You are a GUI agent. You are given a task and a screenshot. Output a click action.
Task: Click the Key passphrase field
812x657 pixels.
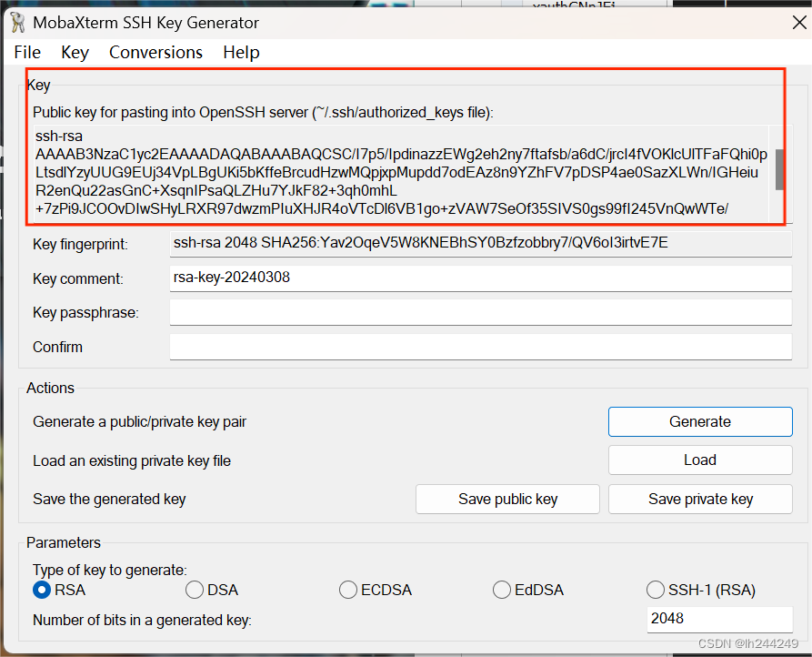tap(481, 312)
